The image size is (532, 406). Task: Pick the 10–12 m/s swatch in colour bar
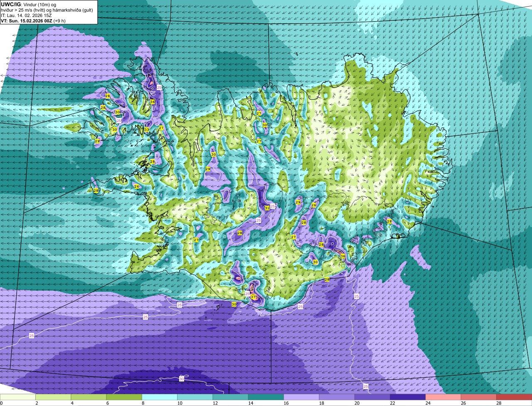(x=195, y=397)
